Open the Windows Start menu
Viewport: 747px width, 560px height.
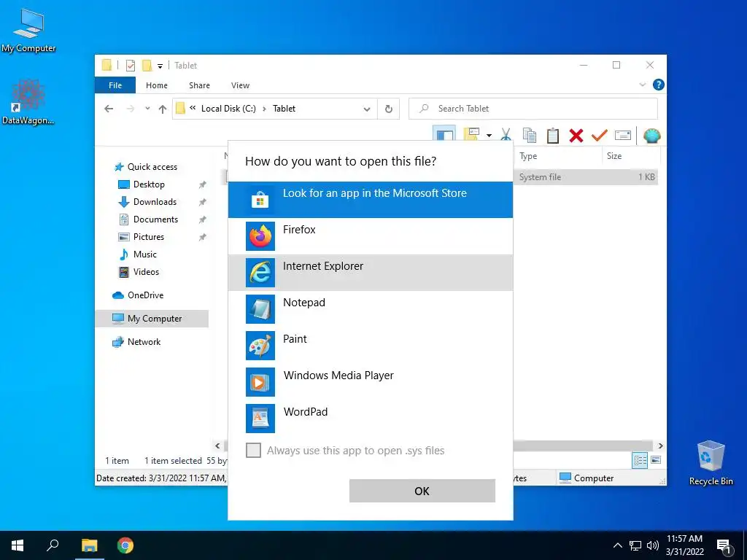pyautogui.click(x=18, y=545)
